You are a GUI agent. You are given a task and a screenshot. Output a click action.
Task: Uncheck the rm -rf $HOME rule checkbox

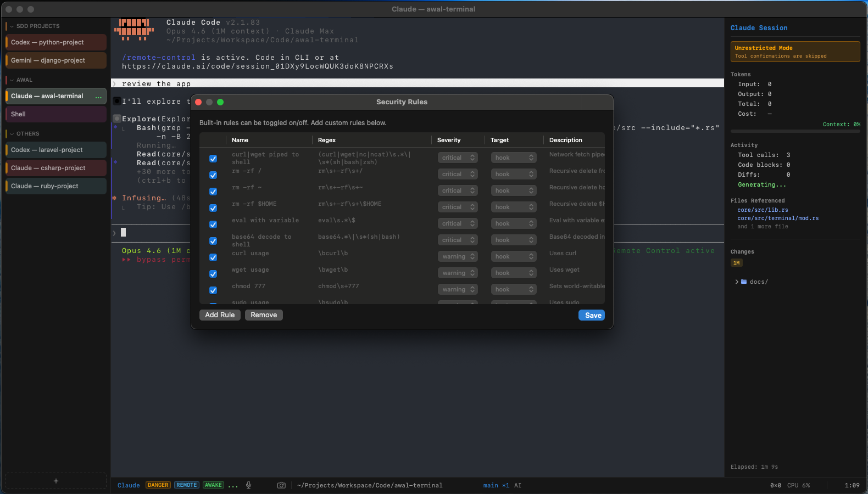(213, 208)
